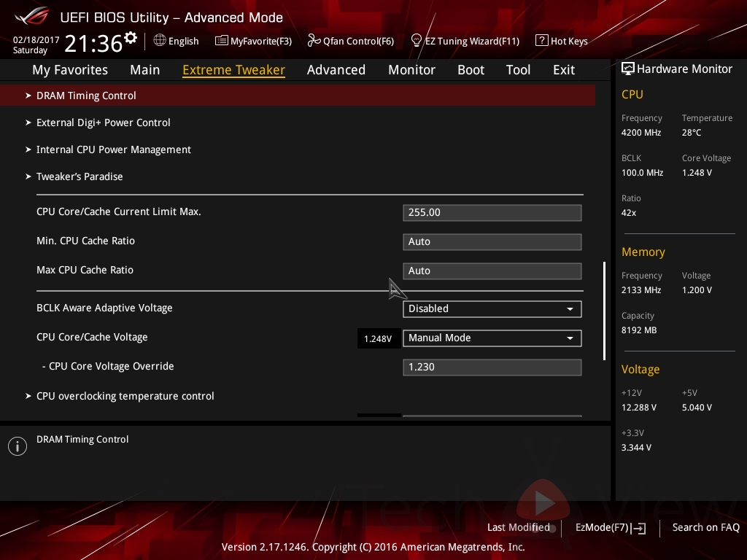The image size is (747, 560).
Task: Expand DRAM Timing Control submenu
Action: (x=298, y=96)
